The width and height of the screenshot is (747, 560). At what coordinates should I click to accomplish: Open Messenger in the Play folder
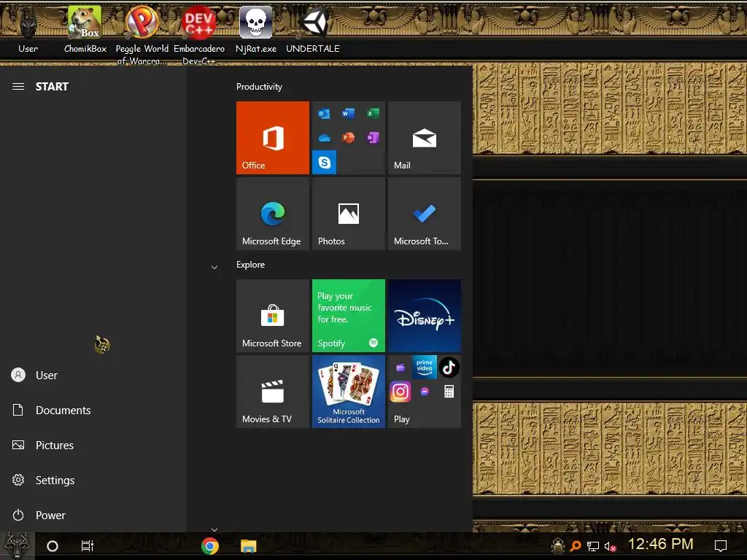click(425, 392)
